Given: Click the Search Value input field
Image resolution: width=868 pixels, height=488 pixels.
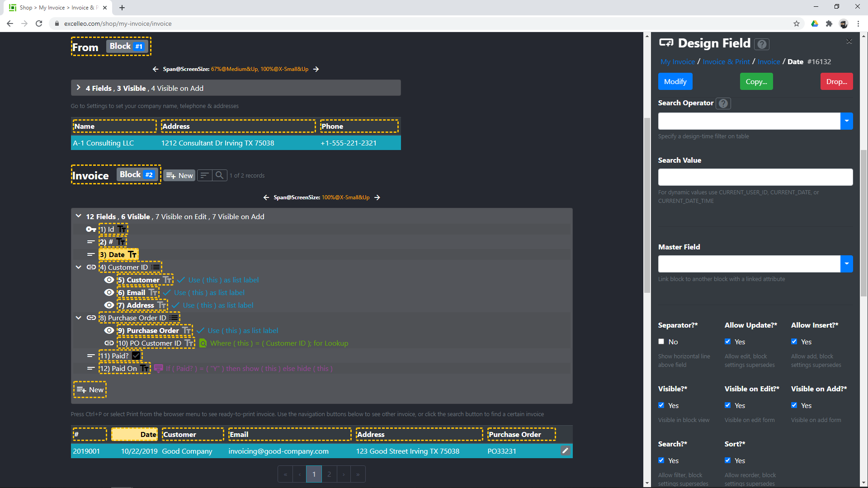Looking at the screenshot, I should click(x=755, y=177).
